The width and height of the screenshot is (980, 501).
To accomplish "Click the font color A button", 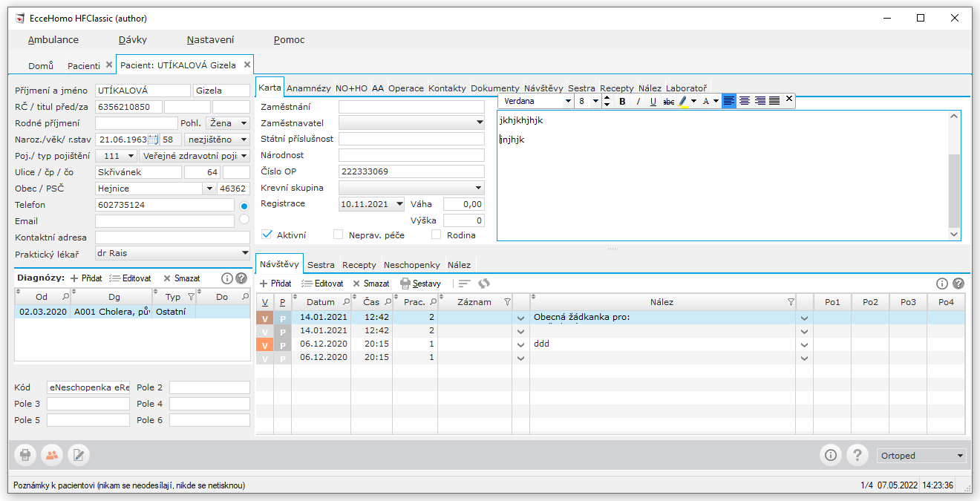I will pos(705,101).
